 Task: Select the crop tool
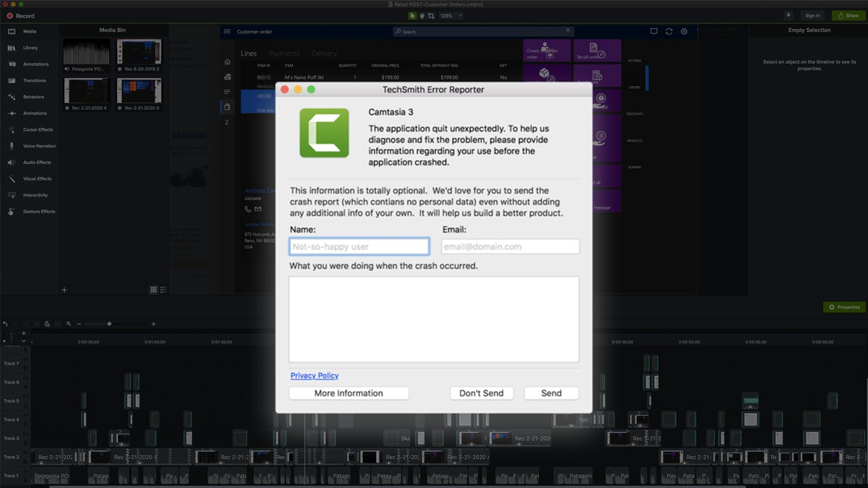click(x=431, y=16)
